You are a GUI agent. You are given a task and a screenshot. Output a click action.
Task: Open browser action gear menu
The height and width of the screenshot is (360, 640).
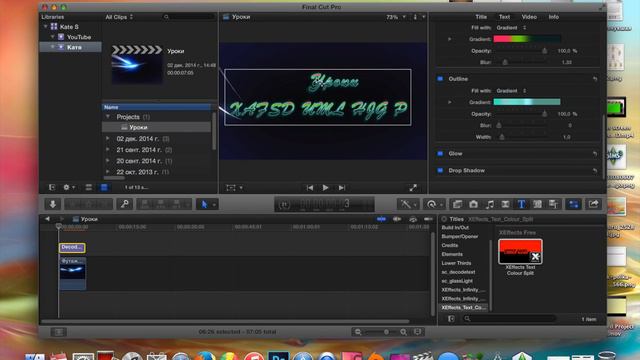[68, 187]
